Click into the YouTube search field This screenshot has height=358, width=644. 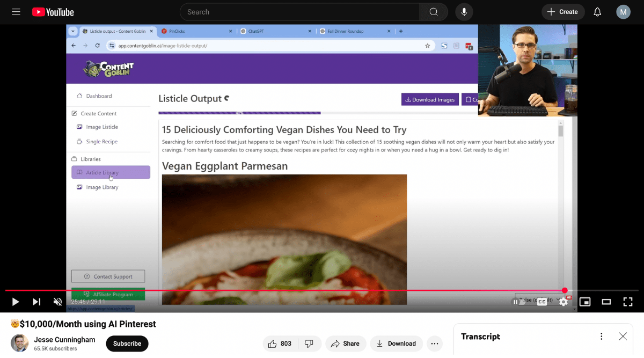click(301, 12)
